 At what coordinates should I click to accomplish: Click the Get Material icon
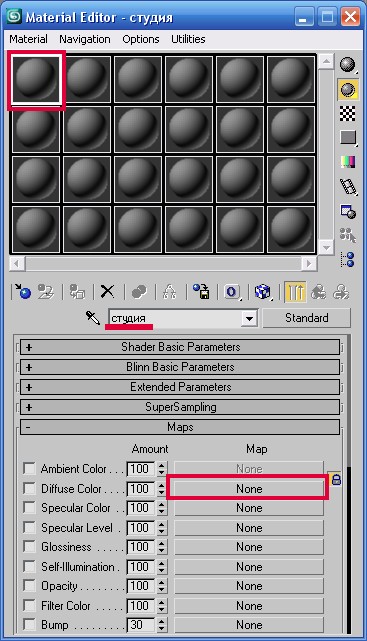[22, 292]
